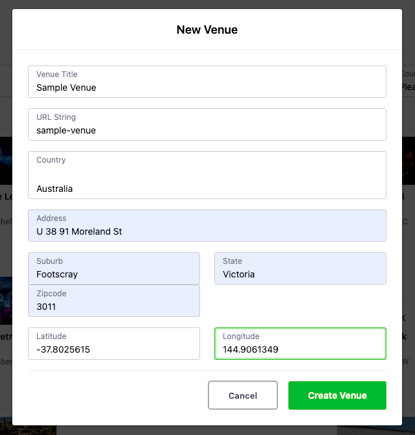
Task: Click the Venue Title label text
Action: coord(57,74)
